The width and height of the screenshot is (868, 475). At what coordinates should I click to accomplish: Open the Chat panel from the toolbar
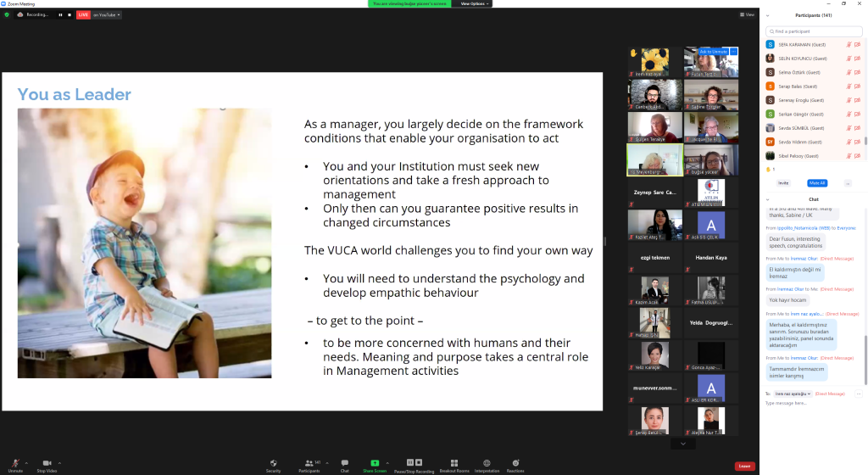click(344, 462)
